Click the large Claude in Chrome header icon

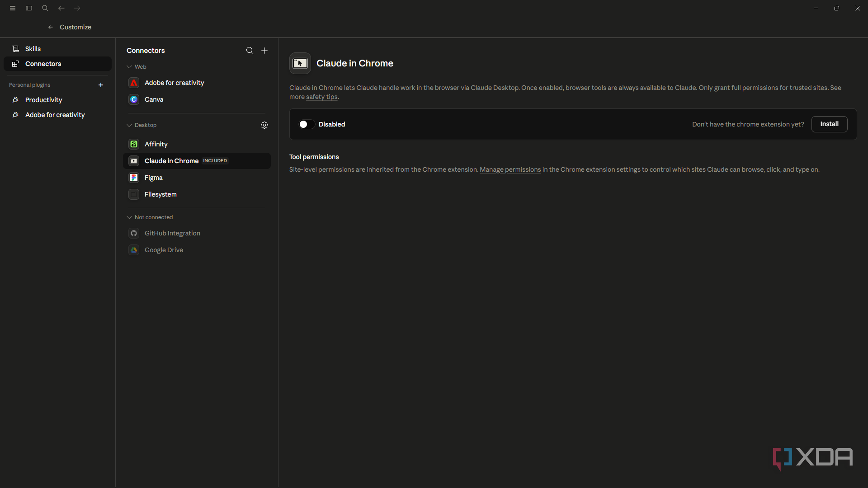[x=300, y=63]
